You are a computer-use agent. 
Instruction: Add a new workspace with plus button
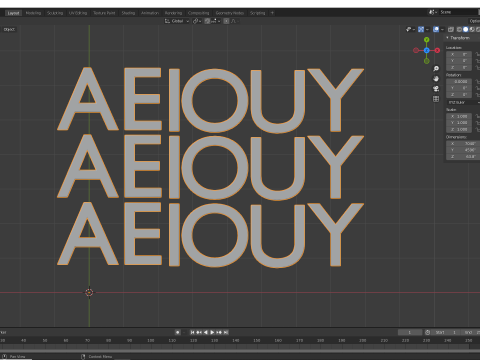point(272,13)
